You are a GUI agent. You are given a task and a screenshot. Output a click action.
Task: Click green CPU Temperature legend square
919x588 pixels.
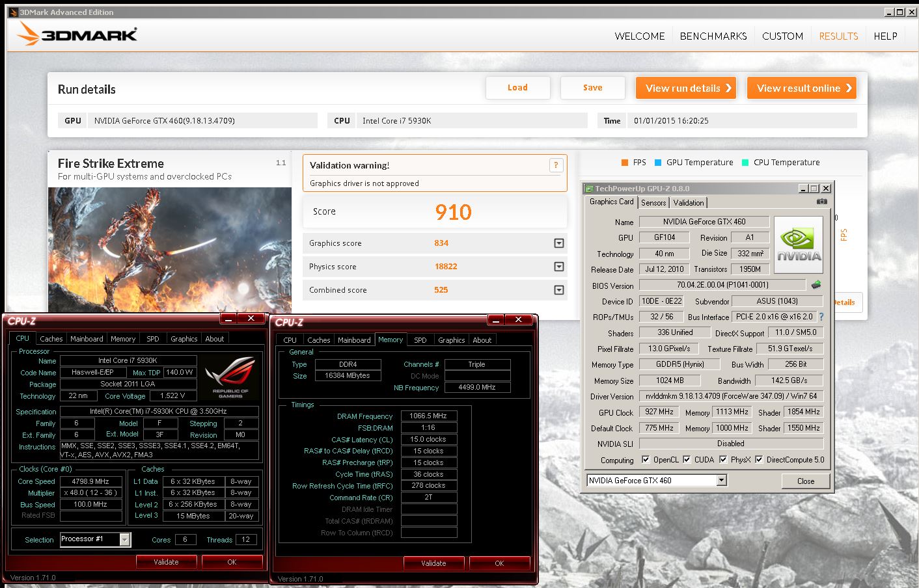coord(745,163)
